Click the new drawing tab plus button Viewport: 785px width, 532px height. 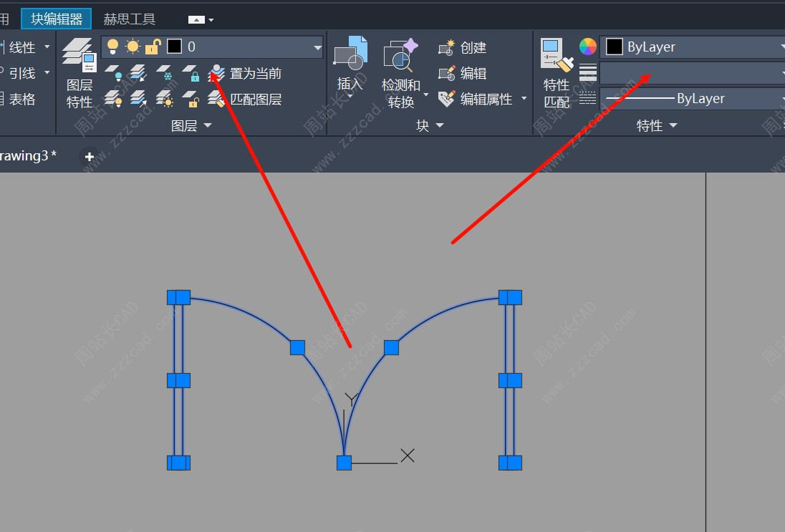[90, 156]
